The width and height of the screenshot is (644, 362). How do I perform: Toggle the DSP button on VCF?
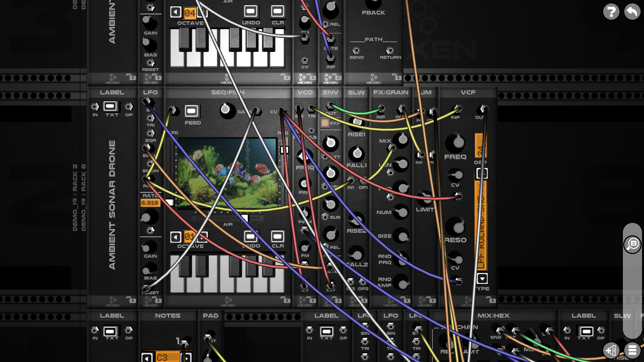pos(482,173)
